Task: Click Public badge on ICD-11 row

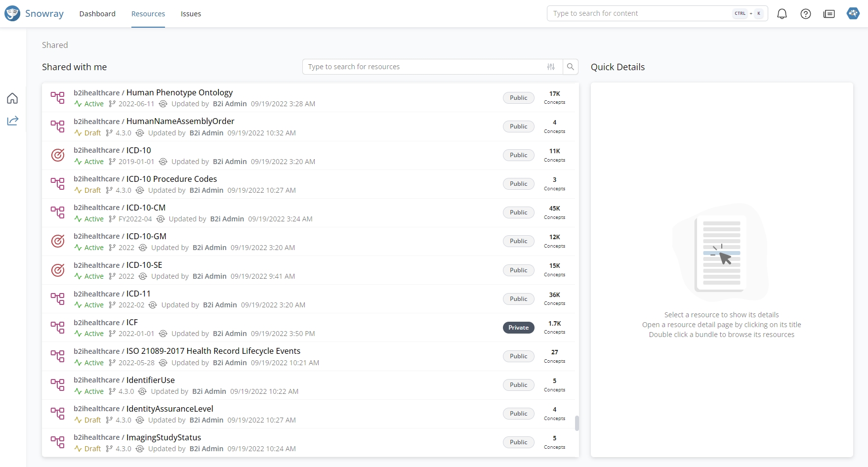Action: pos(518,299)
